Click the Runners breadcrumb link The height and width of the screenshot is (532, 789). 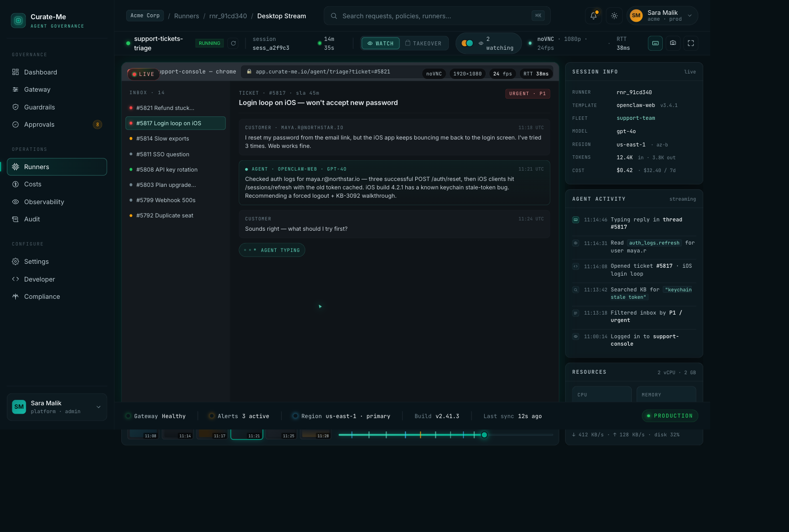pos(186,16)
